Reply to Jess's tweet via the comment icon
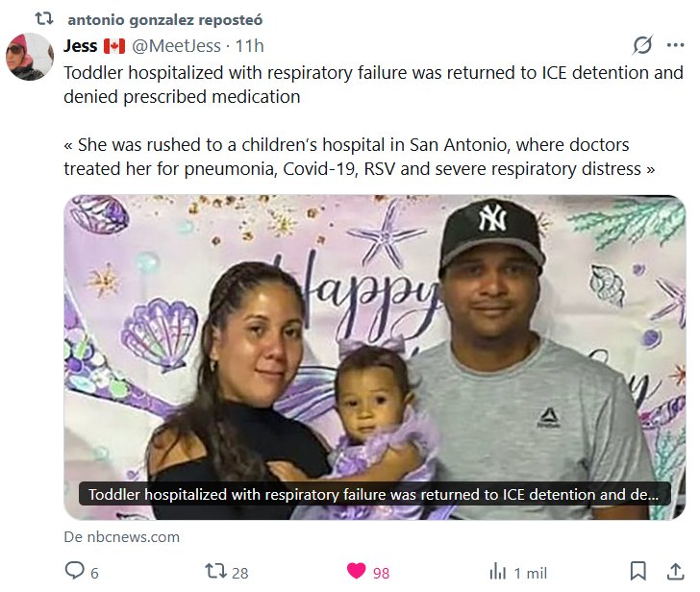700x592 pixels. point(75,572)
